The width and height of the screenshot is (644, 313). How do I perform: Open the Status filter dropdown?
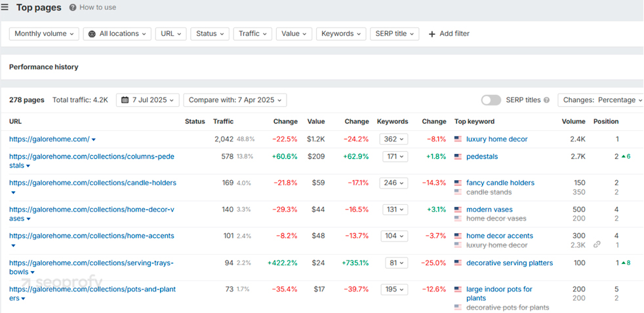coord(210,33)
